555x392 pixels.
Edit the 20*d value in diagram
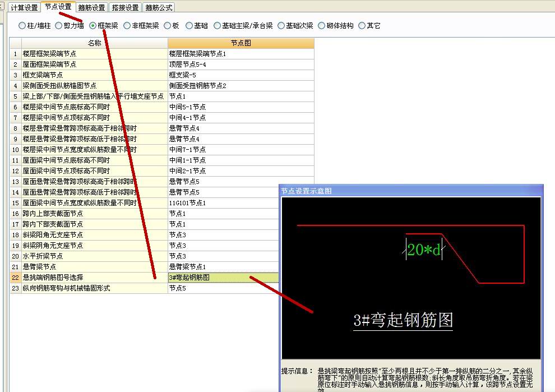pos(424,250)
